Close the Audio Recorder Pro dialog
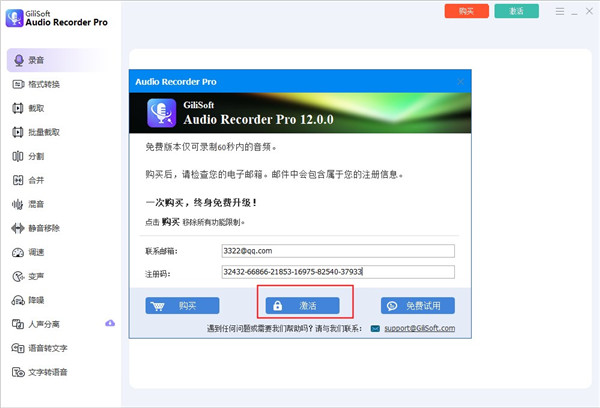Image resolution: width=600 pixels, height=408 pixels. tap(461, 82)
